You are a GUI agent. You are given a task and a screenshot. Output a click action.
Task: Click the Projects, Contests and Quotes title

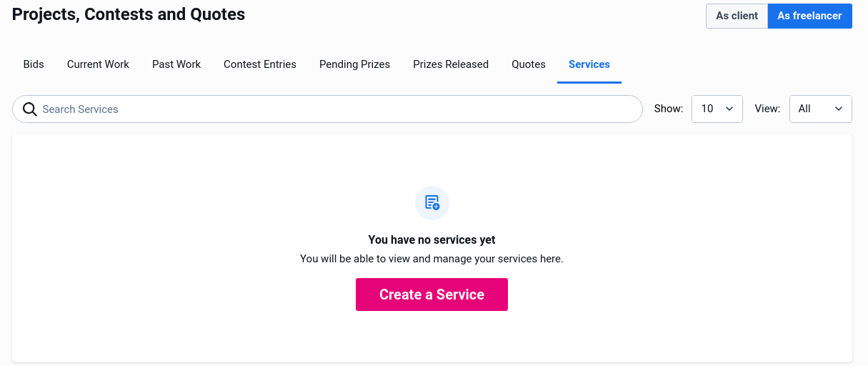129,14
